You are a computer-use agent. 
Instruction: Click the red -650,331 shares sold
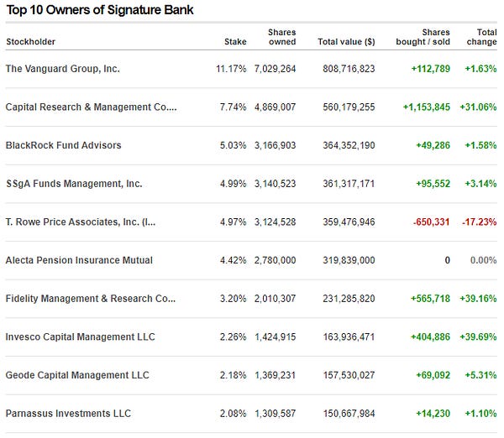click(432, 222)
